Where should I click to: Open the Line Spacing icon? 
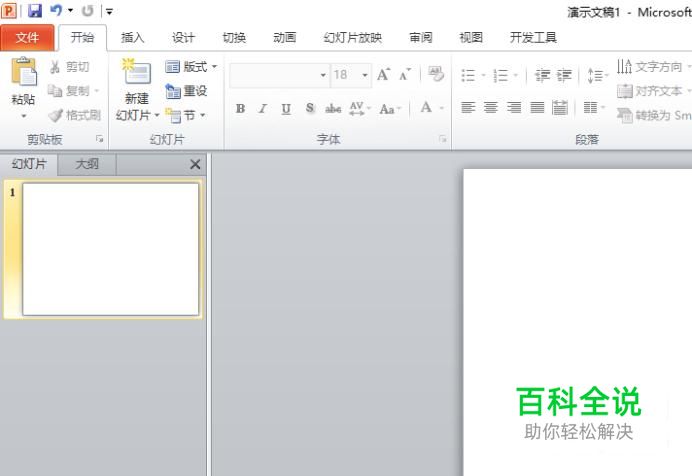[x=597, y=75]
